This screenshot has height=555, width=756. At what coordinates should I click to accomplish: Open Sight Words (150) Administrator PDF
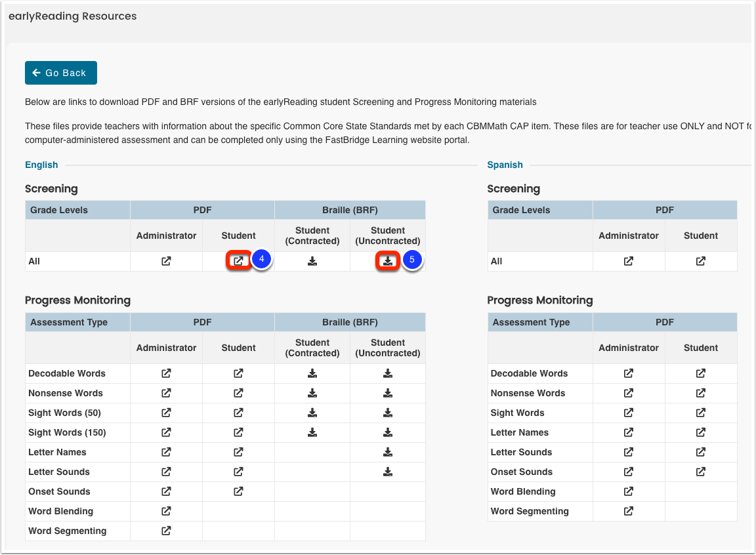pos(166,432)
